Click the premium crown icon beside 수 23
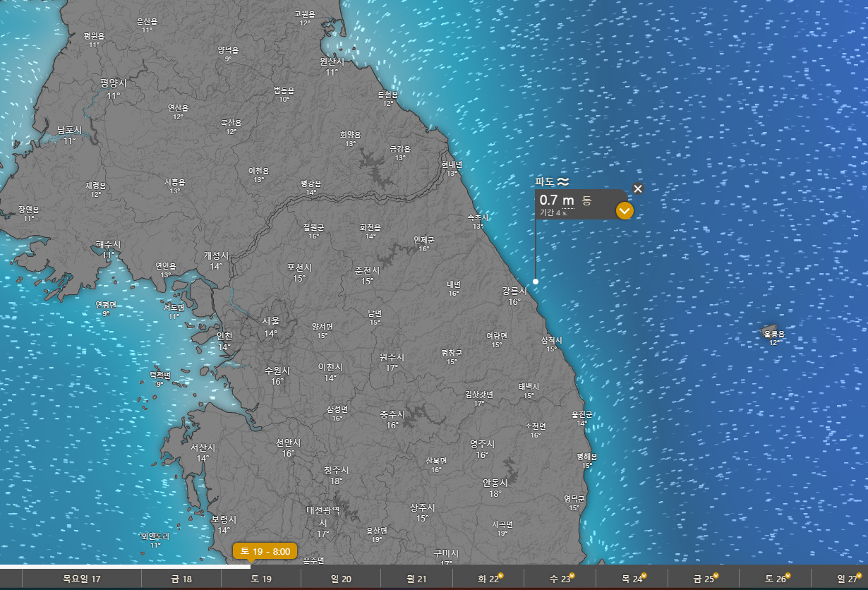This screenshot has width=868, height=590. click(572, 576)
